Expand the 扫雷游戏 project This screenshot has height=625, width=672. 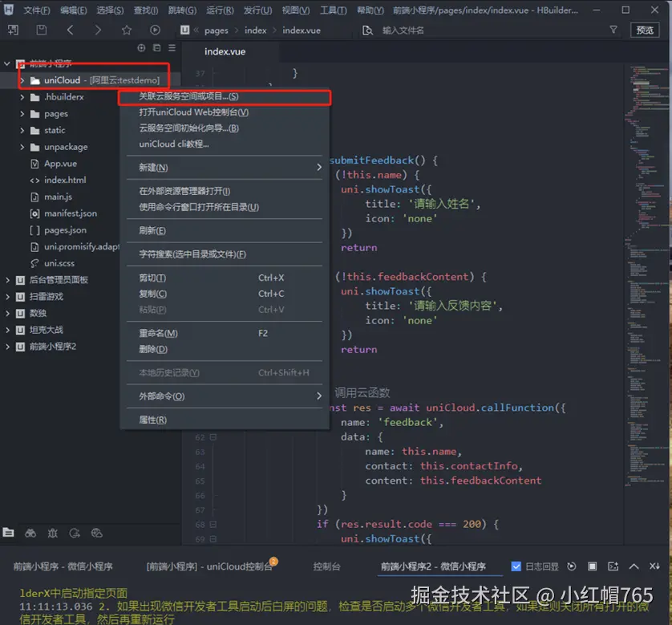(7, 297)
